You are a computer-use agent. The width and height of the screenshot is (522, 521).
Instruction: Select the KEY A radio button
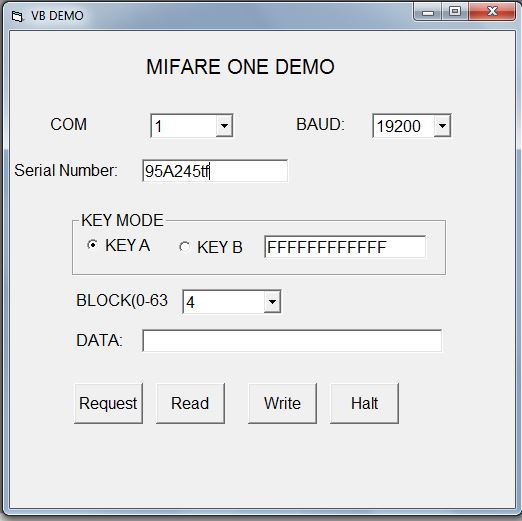92,245
